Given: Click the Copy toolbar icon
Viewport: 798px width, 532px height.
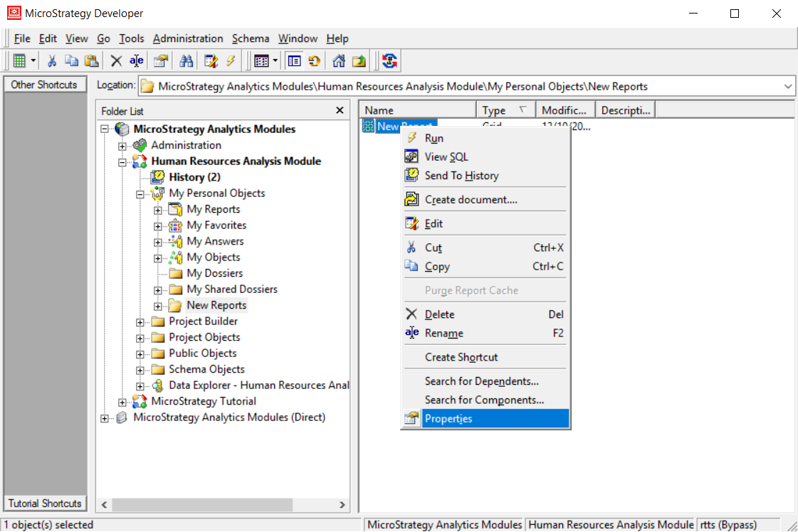Looking at the screenshot, I should (71, 61).
